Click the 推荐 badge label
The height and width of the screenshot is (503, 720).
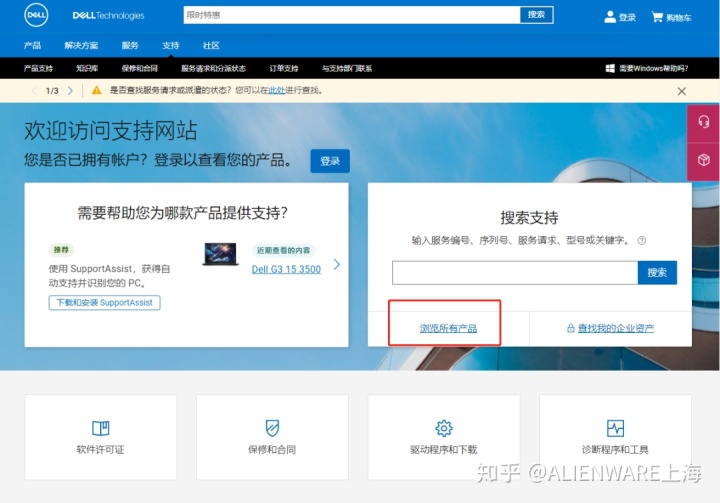click(x=61, y=250)
